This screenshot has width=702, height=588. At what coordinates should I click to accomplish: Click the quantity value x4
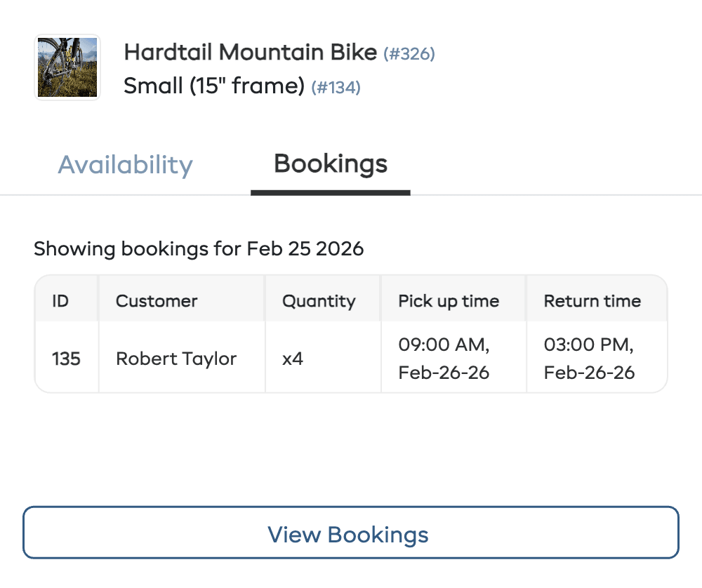293,358
